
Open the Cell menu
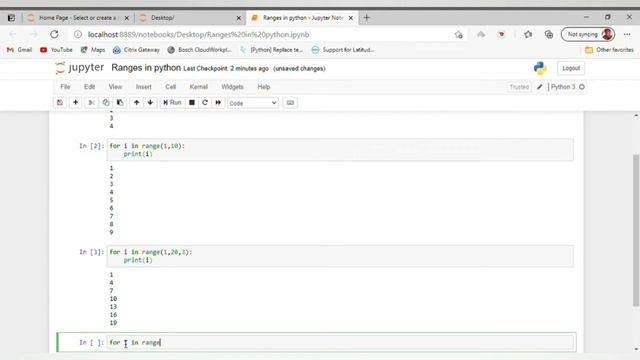coord(171,87)
